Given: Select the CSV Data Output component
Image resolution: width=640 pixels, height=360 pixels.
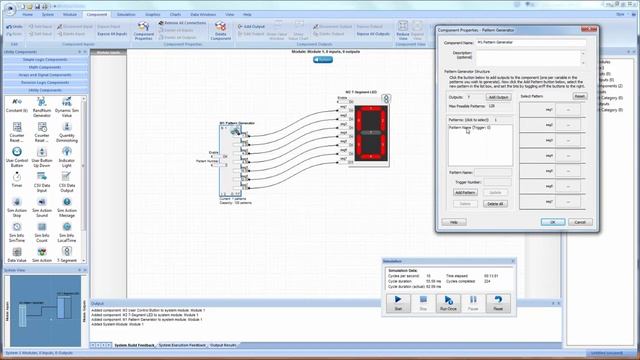Looking at the screenshot, I should 67,182.
